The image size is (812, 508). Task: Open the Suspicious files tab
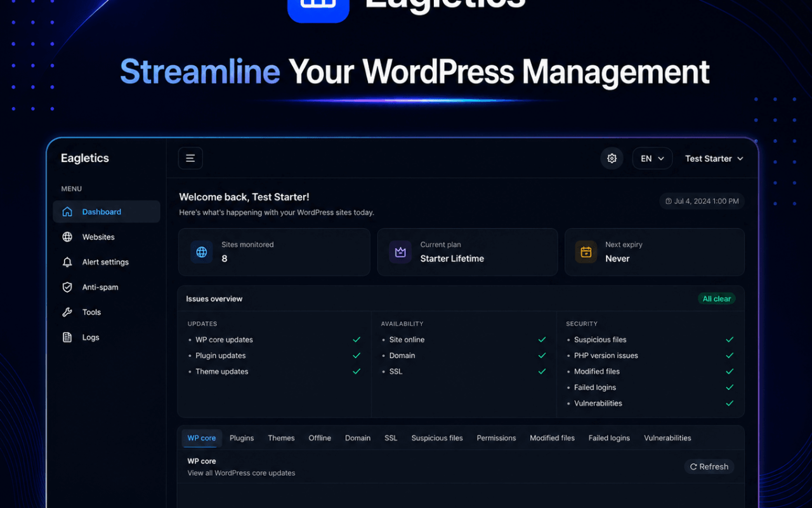[437, 438]
